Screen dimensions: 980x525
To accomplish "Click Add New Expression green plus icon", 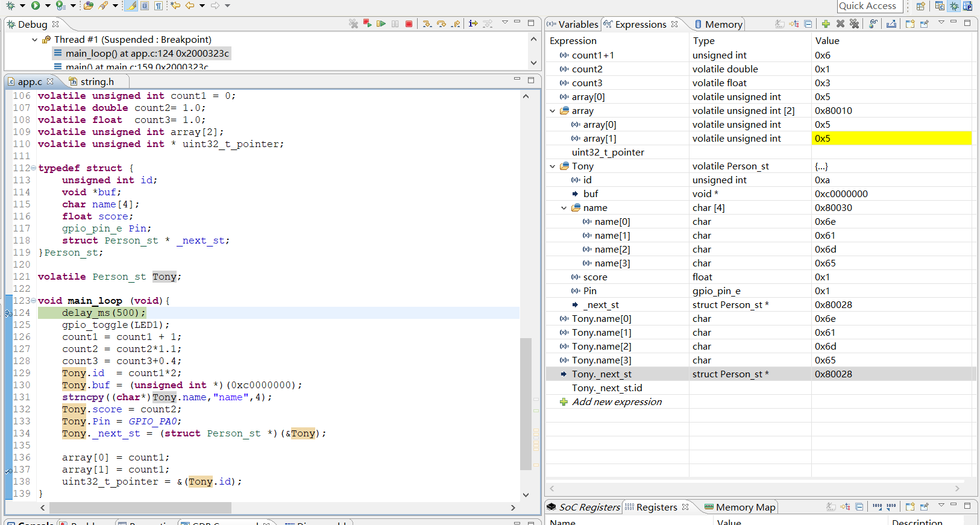I will coord(826,24).
